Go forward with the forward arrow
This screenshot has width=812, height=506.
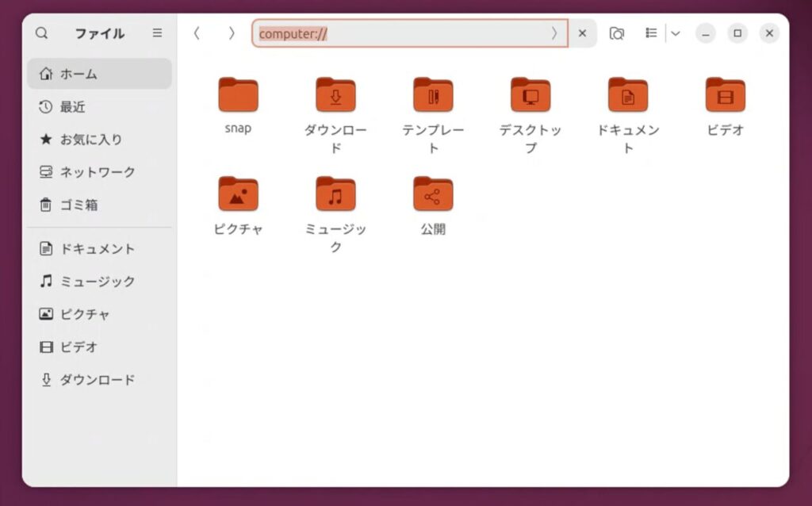point(232,33)
